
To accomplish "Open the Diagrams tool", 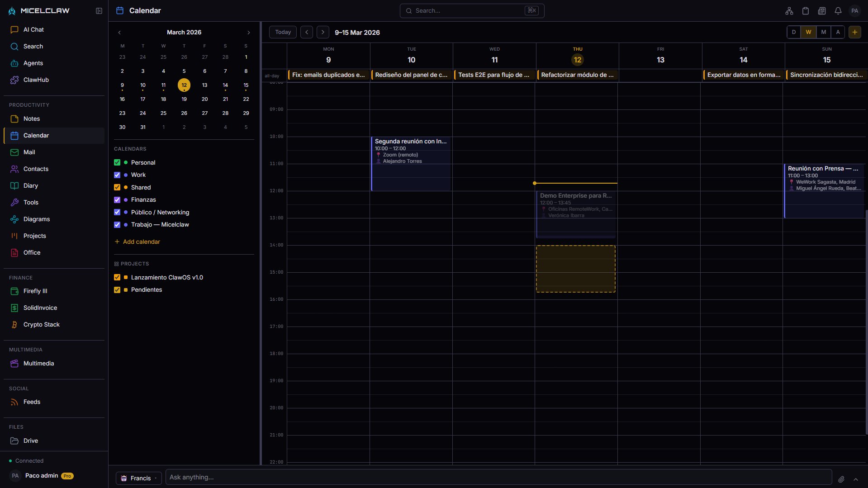I will click(37, 219).
